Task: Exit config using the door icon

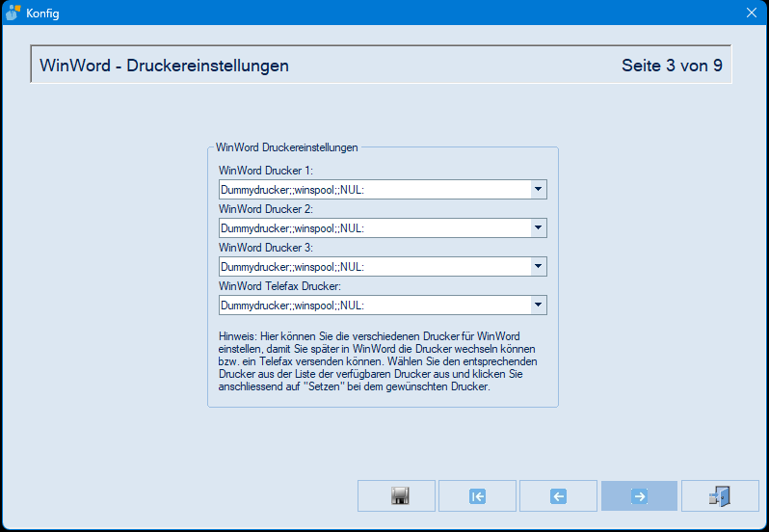Action: tap(720, 495)
